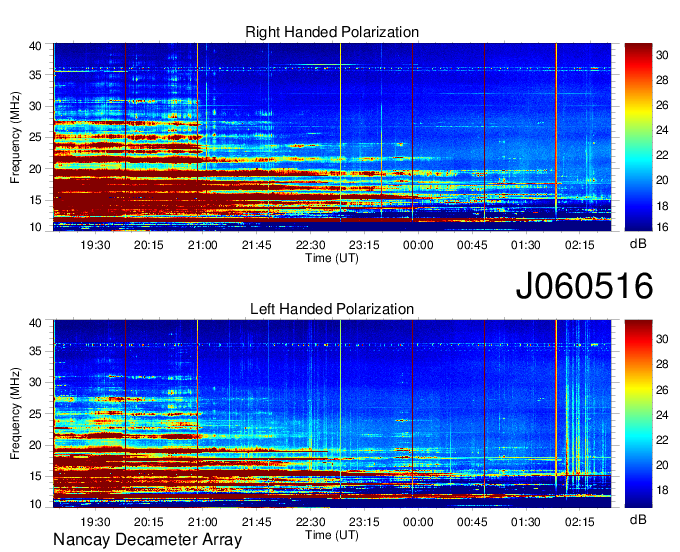Viewport: 680px width, 552px height.
Task: Click the "Left Handed Polarization" plot title
Action: click(332, 309)
